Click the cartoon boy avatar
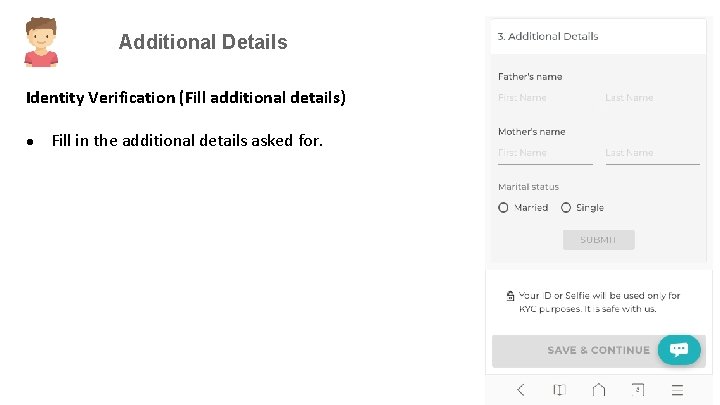Image resolution: width=720 pixels, height=405 pixels. 41,42
